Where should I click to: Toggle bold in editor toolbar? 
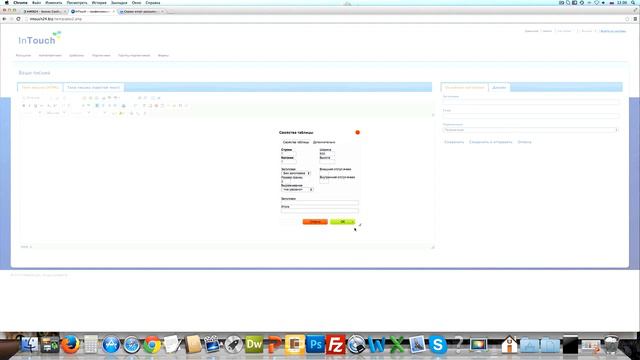23,106
